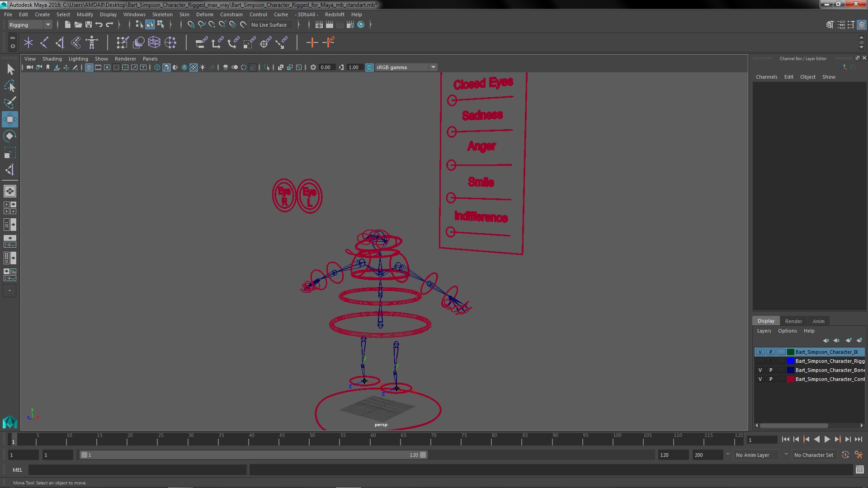Screen dimensions: 868x488
Task: Play the animation backward
Action: point(817,439)
